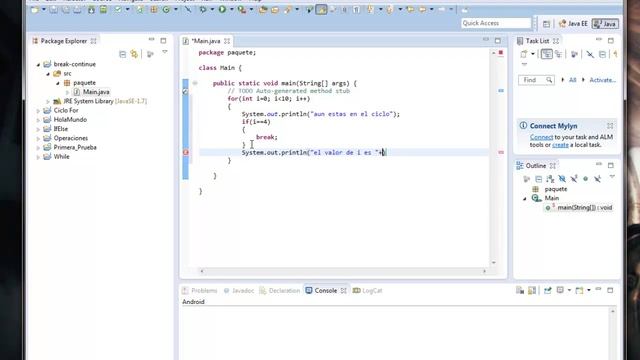Open the Debug button dropdown arrow
The width and height of the screenshot is (640, 360).
(212, 9)
